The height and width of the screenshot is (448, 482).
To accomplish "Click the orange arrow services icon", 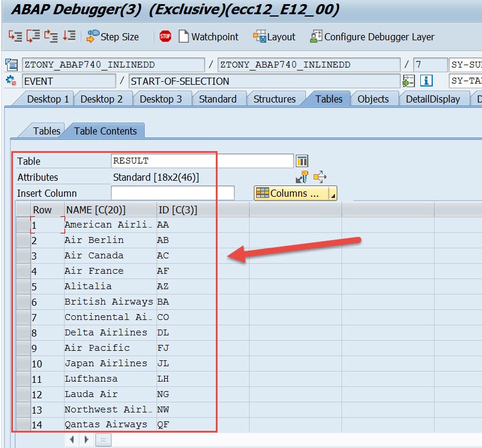I will tap(320, 177).
